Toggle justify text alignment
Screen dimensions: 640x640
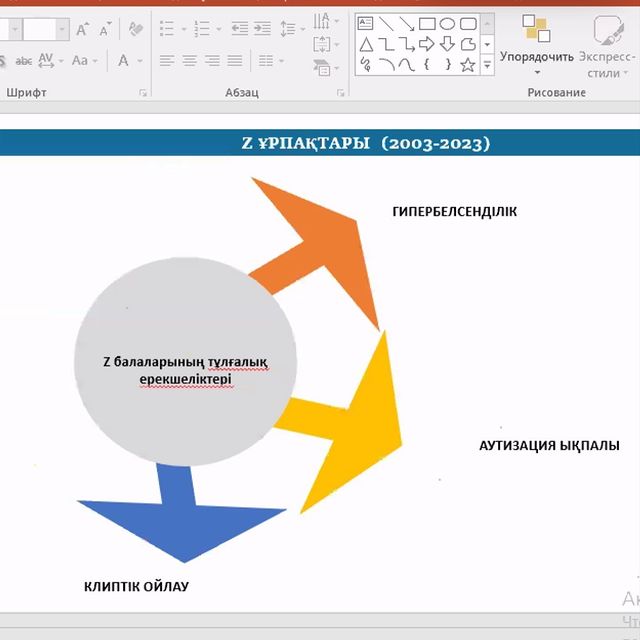pos(235,61)
